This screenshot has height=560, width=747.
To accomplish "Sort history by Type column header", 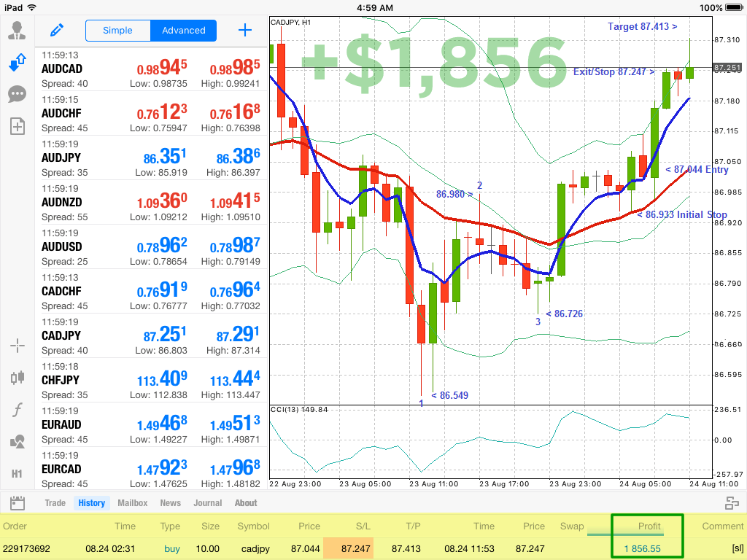I will point(170,526).
